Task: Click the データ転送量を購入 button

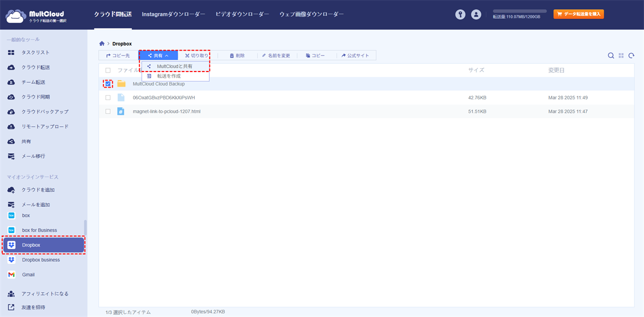Action: click(579, 15)
